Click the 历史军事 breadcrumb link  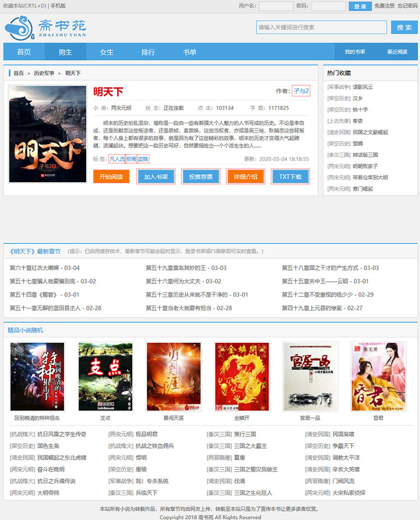coord(44,73)
